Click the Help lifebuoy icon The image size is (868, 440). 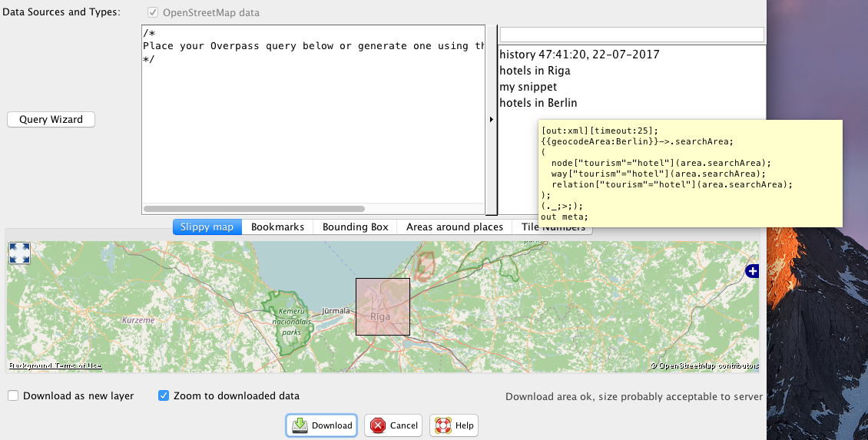click(x=442, y=425)
